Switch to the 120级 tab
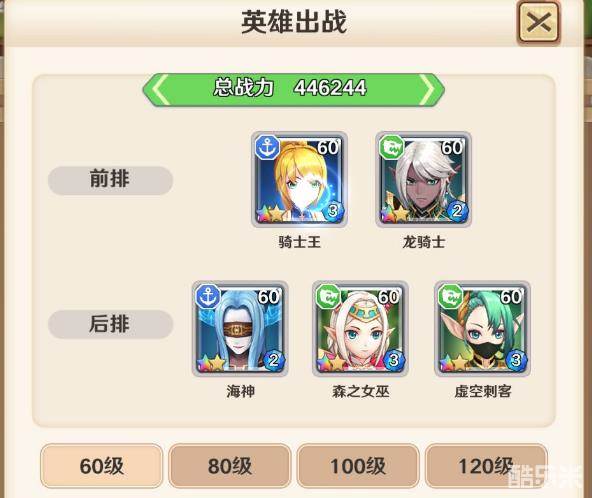 point(486,466)
